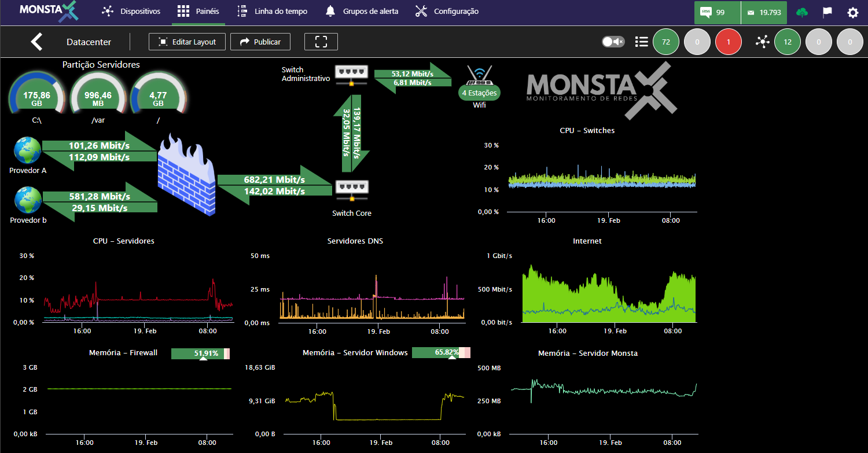Open the Configuração menu
This screenshot has width=868, height=453.
tap(447, 11)
